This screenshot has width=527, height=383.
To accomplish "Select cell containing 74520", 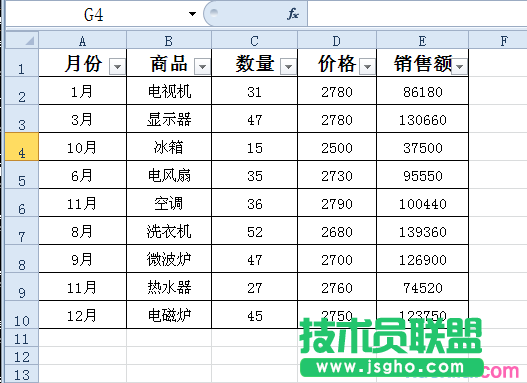I will [422, 287].
